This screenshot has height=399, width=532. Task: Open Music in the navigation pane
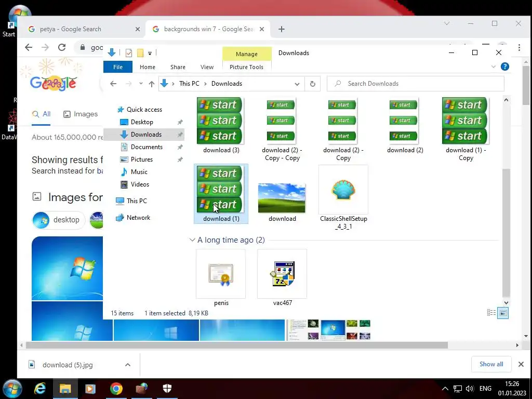139,172
